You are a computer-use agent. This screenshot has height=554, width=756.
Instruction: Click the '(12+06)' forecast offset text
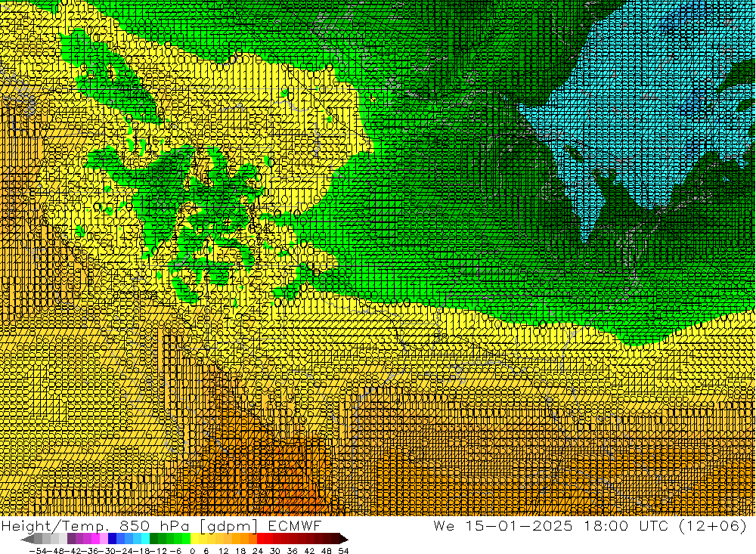tap(713, 526)
